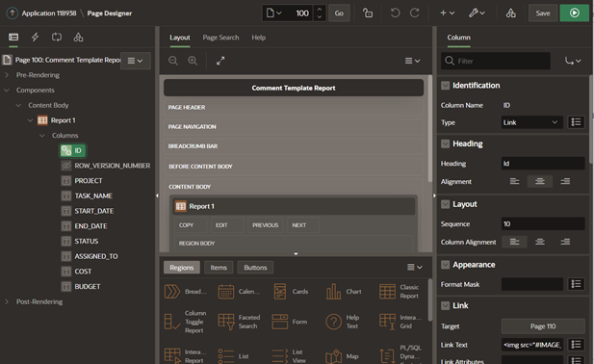Set heading alignment to center
Image resolution: width=594 pixels, height=364 pixels.
click(540, 181)
